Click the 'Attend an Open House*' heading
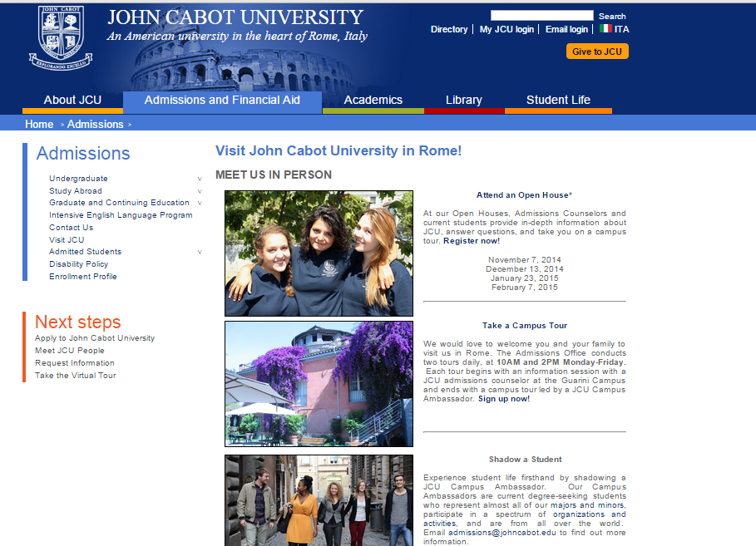 (525, 195)
